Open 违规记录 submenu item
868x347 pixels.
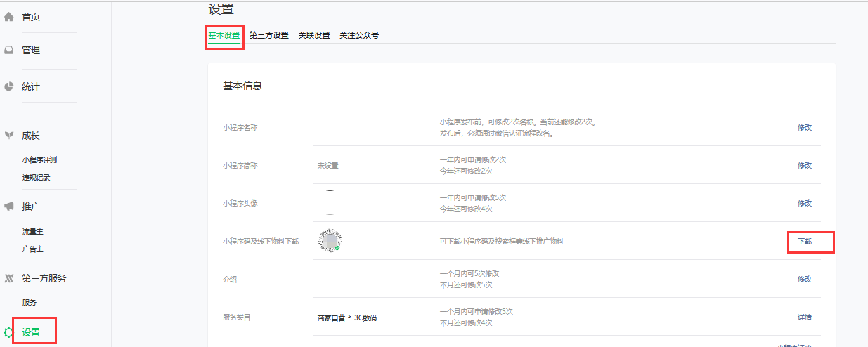click(x=36, y=178)
